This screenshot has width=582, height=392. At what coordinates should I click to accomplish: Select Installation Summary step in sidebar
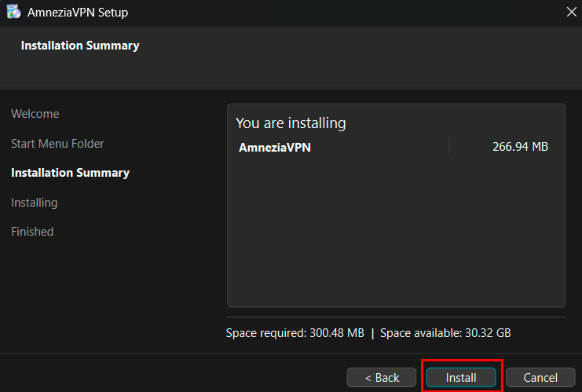click(x=70, y=173)
